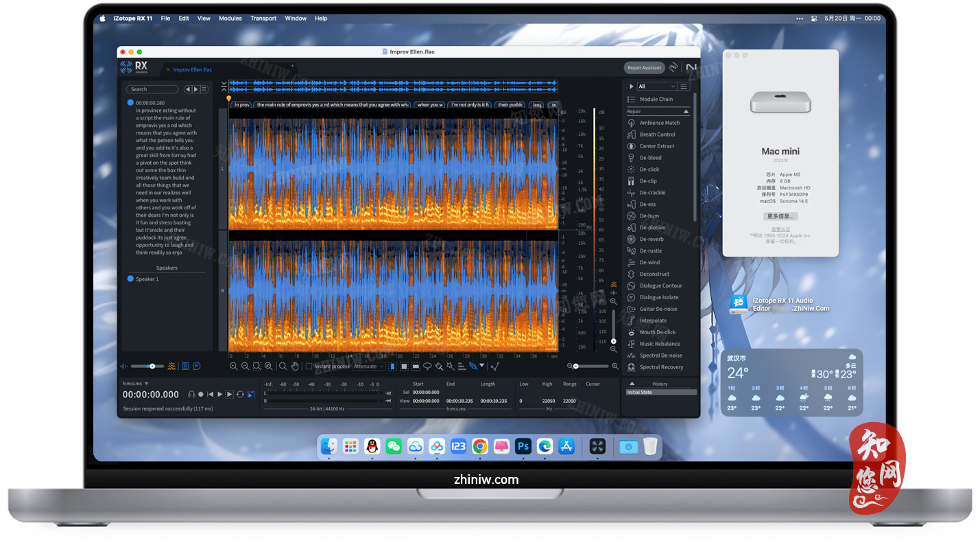This screenshot has width=980, height=547.
Task: Select the time selection tool
Action: coord(392,366)
